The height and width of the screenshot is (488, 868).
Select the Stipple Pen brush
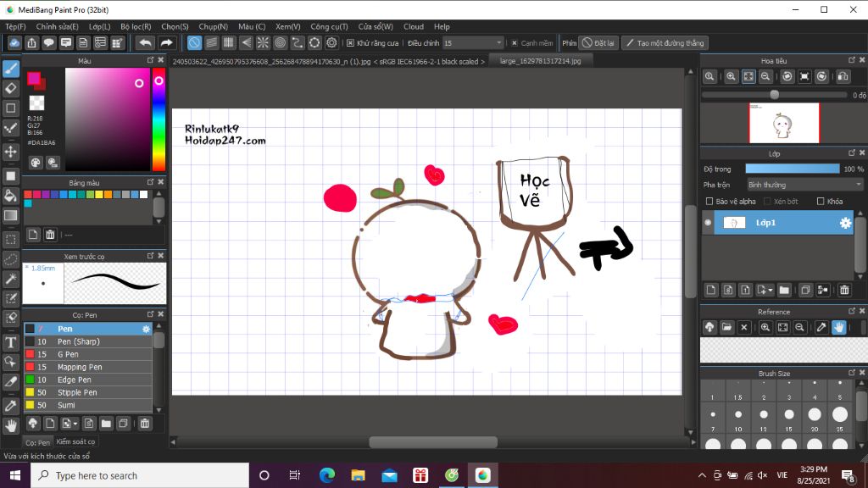click(x=88, y=392)
